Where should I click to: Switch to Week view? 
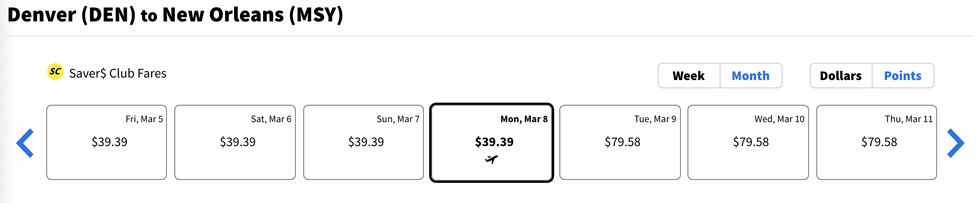pyautogui.click(x=689, y=76)
